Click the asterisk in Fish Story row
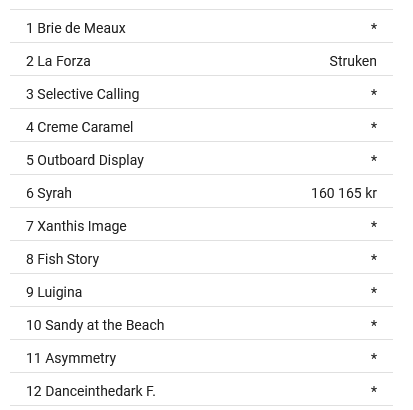The height and width of the screenshot is (410, 413). 374,257
